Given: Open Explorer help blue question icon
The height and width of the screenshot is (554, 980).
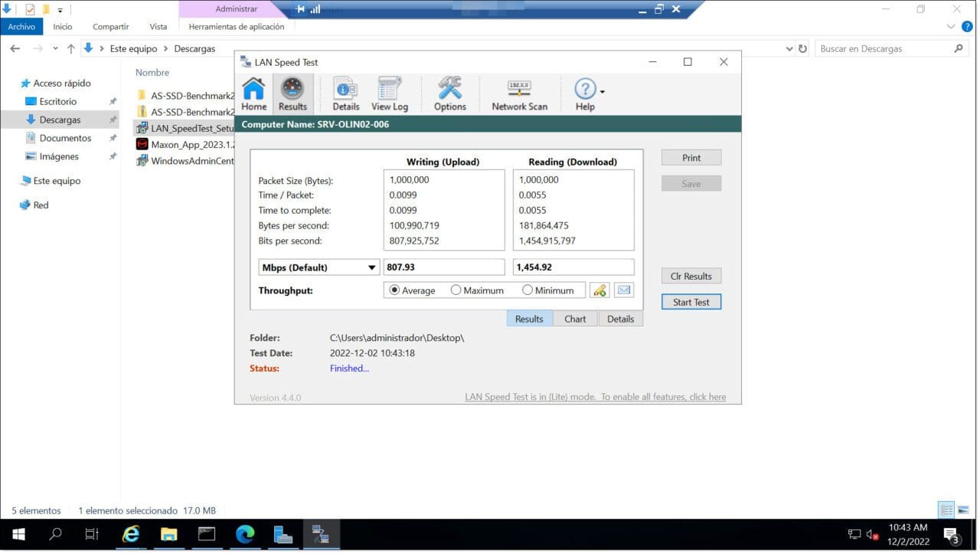Looking at the screenshot, I should (967, 26).
